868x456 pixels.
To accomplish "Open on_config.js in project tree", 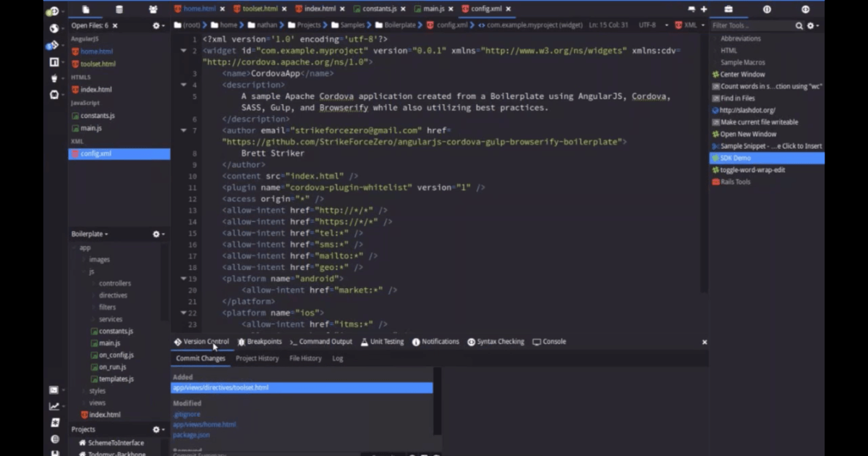I will (112, 355).
